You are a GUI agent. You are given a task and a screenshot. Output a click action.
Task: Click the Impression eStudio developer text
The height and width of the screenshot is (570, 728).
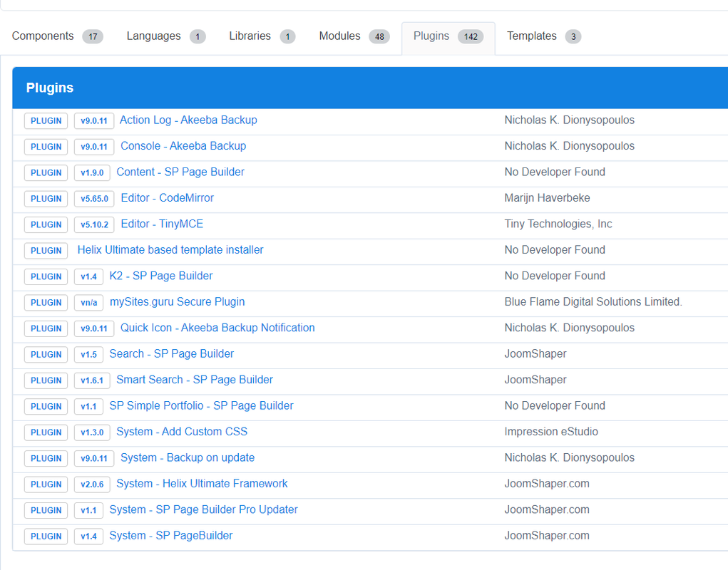(551, 432)
